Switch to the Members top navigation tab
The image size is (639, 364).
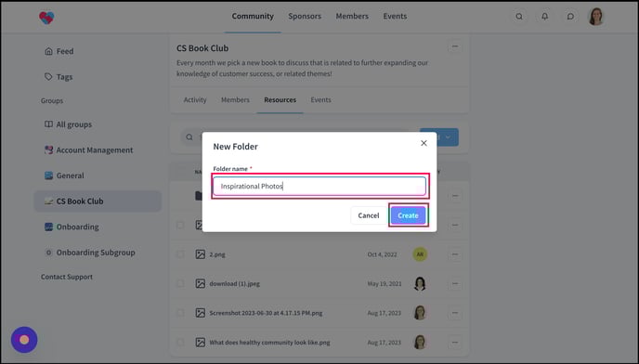click(x=352, y=17)
